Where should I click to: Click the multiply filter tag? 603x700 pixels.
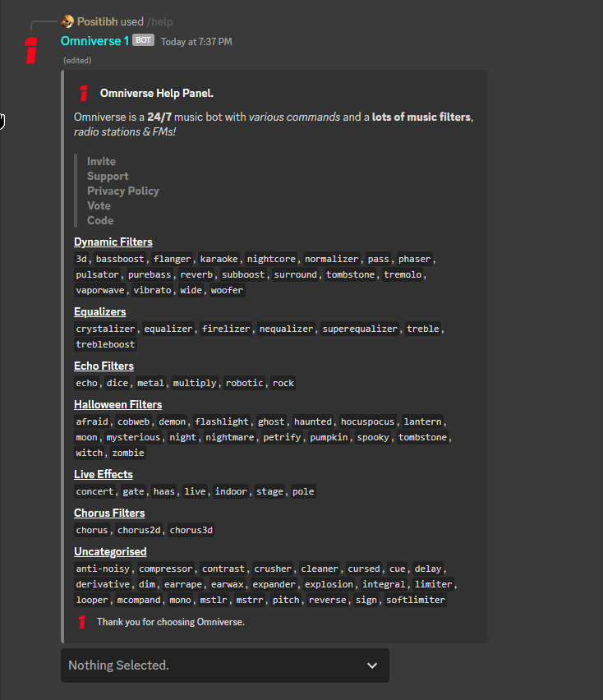click(x=195, y=383)
